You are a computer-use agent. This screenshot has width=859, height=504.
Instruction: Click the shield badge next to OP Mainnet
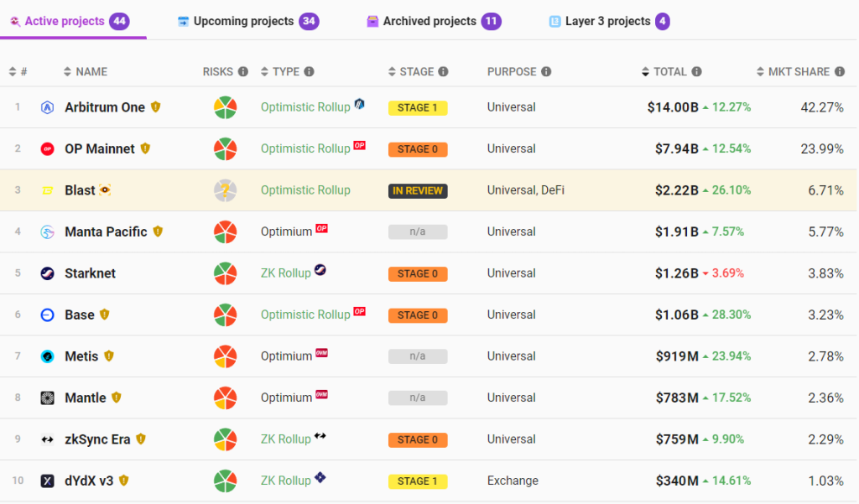point(145,148)
